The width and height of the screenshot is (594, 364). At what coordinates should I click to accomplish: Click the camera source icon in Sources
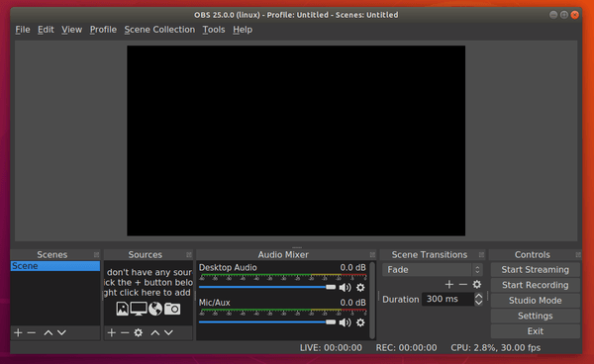172,309
